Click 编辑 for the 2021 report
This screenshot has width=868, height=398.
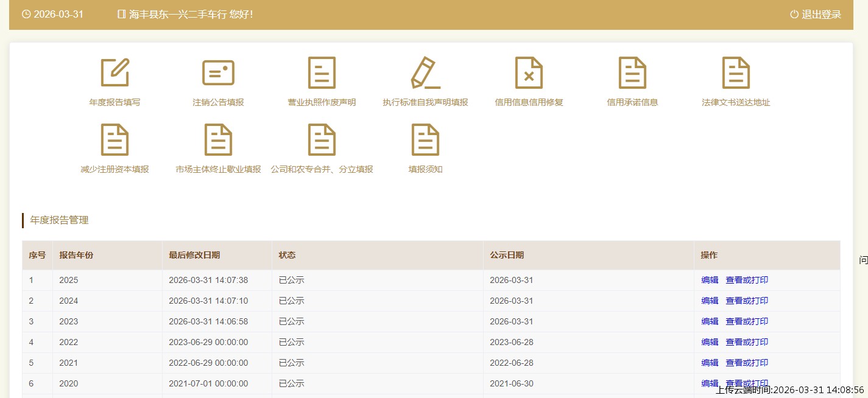(x=710, y=363)
